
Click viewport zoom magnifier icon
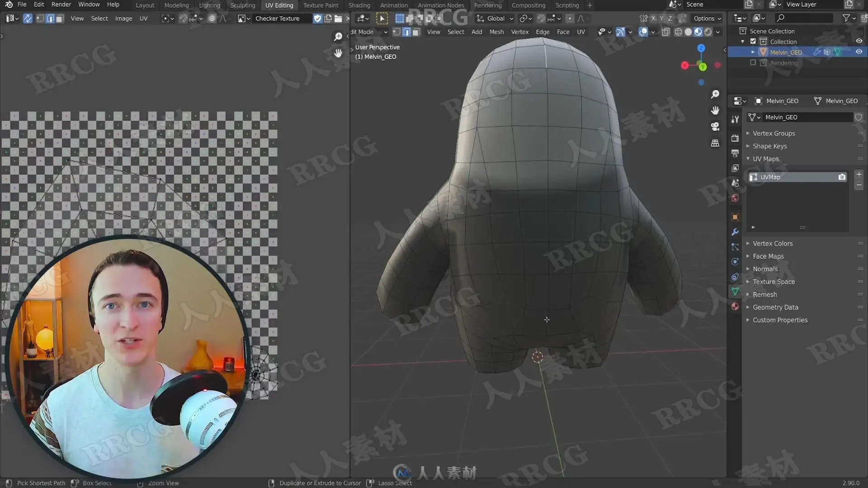click(x=715, y=94)
